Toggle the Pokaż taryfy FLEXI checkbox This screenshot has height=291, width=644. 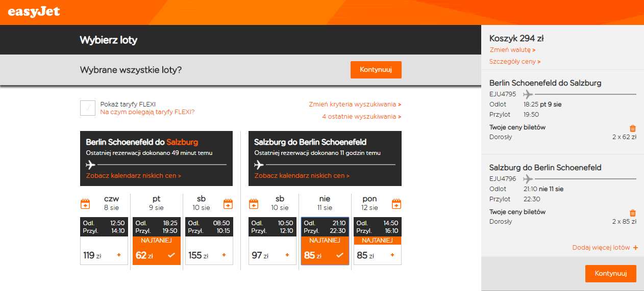[x=88, y=108]
